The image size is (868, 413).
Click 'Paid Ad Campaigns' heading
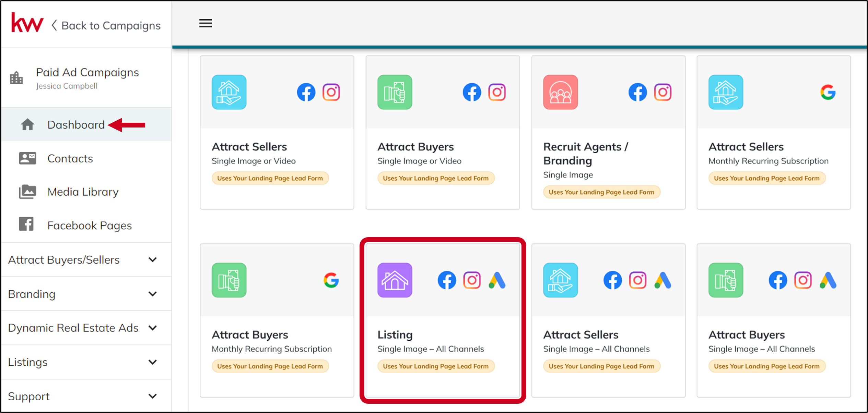(87, 72)
